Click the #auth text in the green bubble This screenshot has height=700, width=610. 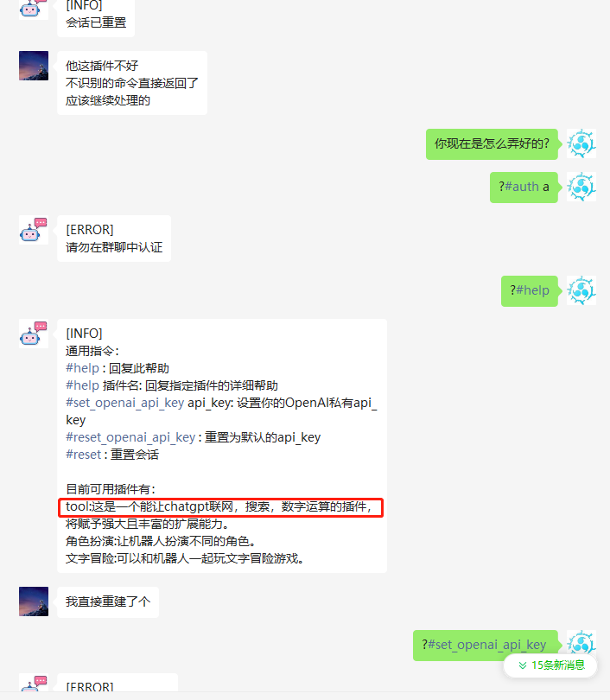point(522,187)
